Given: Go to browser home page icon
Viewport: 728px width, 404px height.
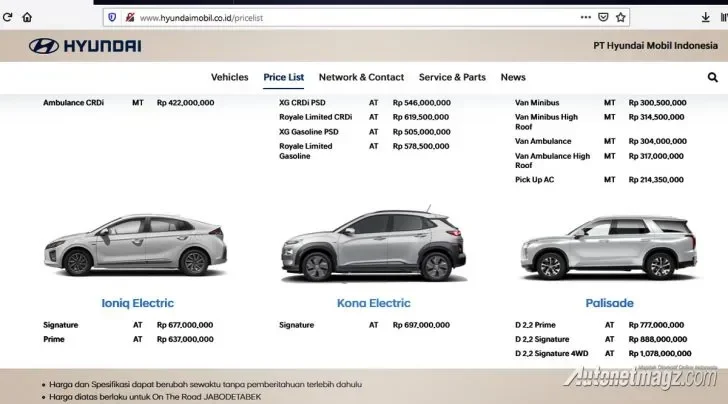Looking at the screenshot, I should tap(27, 18).
